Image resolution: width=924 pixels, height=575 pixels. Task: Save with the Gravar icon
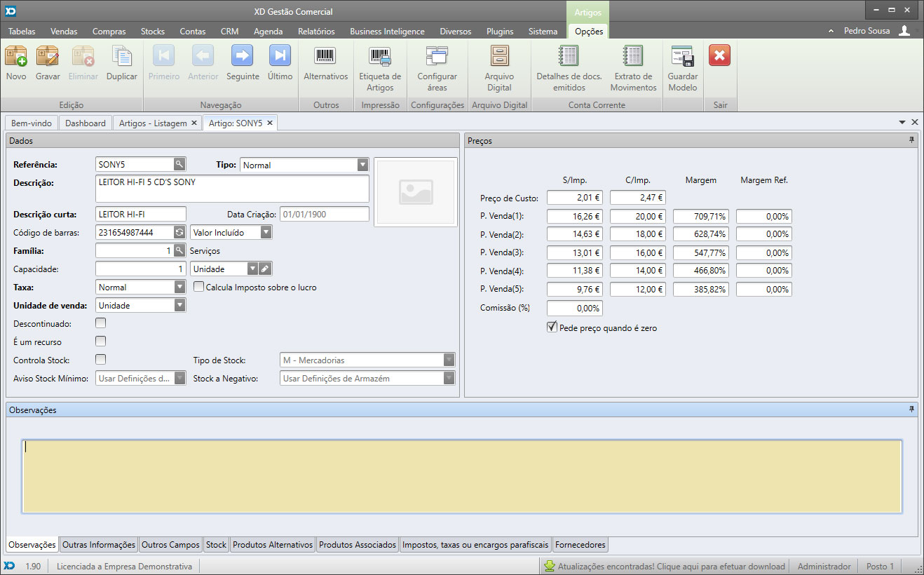[x=48, y=57]
